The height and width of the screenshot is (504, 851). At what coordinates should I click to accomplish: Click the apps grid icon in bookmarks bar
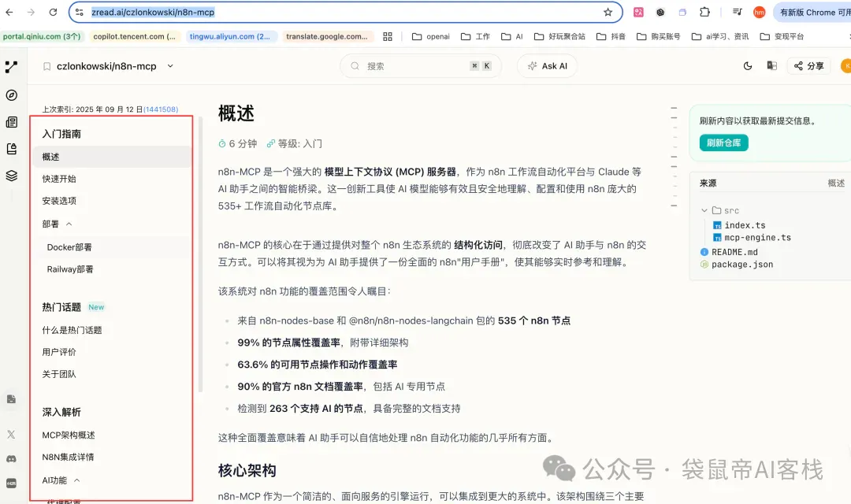coord(388,36)
